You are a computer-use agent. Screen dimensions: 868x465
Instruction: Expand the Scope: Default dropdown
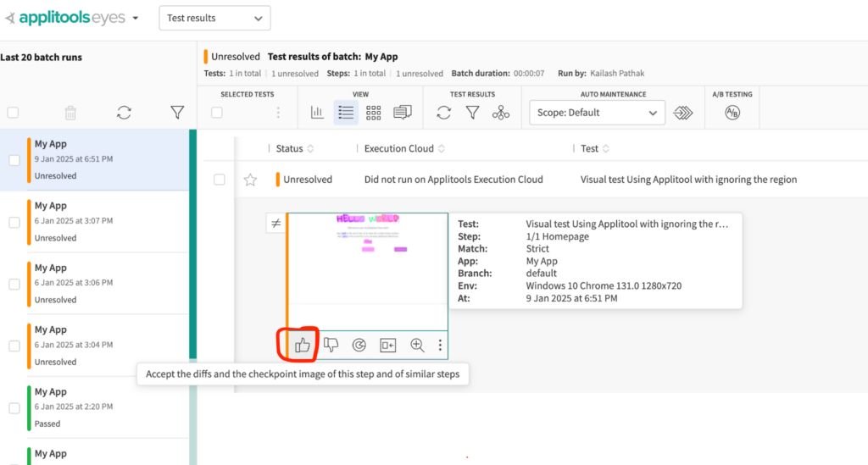click(597, 113)
